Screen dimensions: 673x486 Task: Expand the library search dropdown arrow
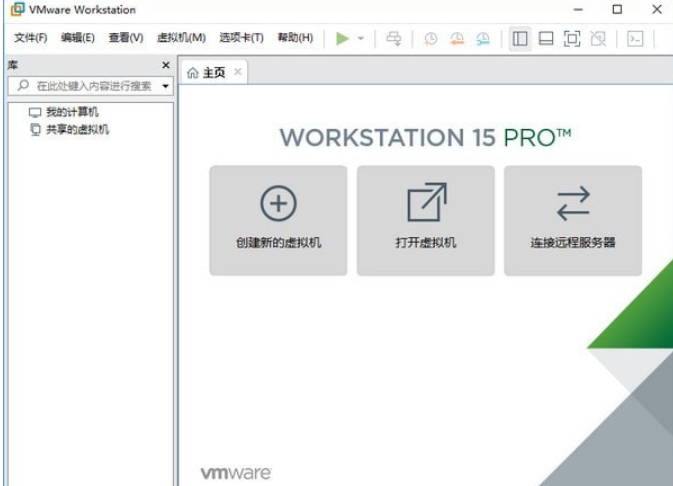pos(165,86)
